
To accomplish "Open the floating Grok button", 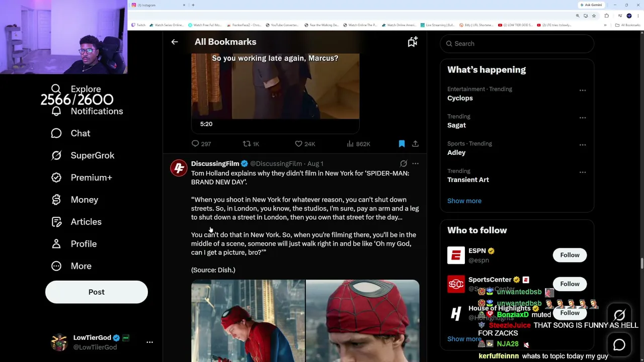I will pyautogui.click(x=619, y=315).
